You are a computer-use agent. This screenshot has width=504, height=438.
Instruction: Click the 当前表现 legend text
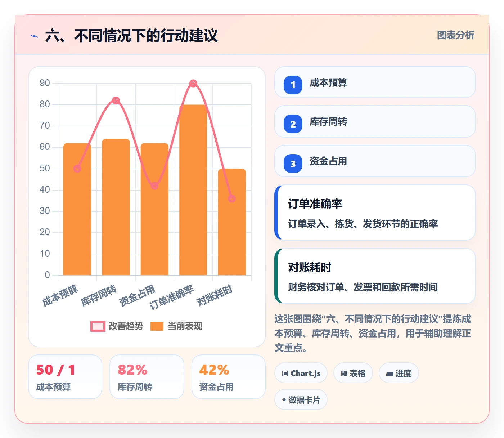185,326
